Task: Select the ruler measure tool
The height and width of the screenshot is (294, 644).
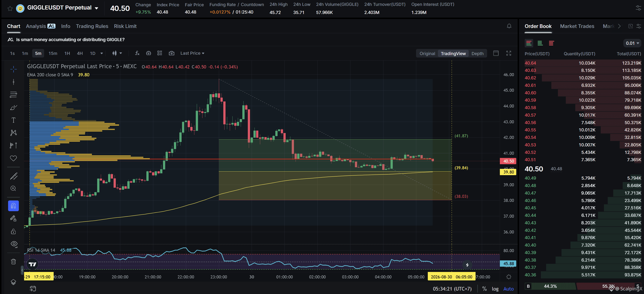Action: pyautogui.click(x=14, y=176)
